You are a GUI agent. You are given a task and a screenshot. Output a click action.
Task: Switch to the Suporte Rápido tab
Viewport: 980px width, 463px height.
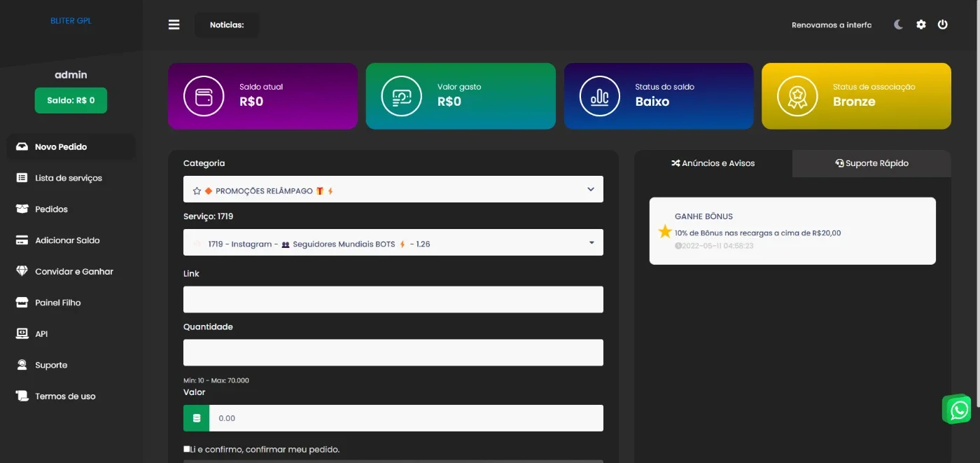click(x=871, y=163)
